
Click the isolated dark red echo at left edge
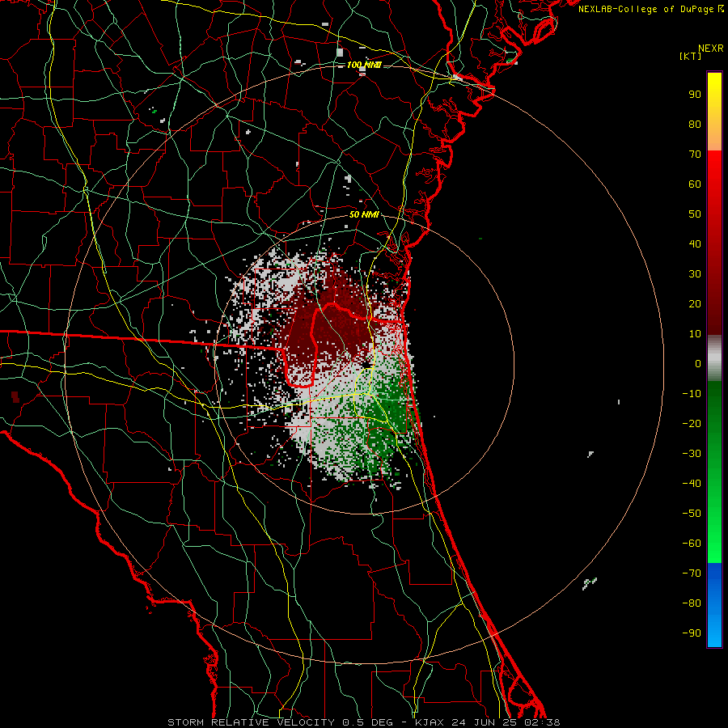[15, 397]
